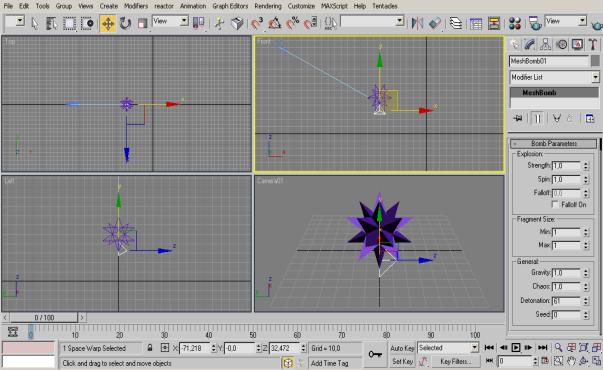Open the Modifiers menu
Screen dimensions: 603x370
click(136, 6)
